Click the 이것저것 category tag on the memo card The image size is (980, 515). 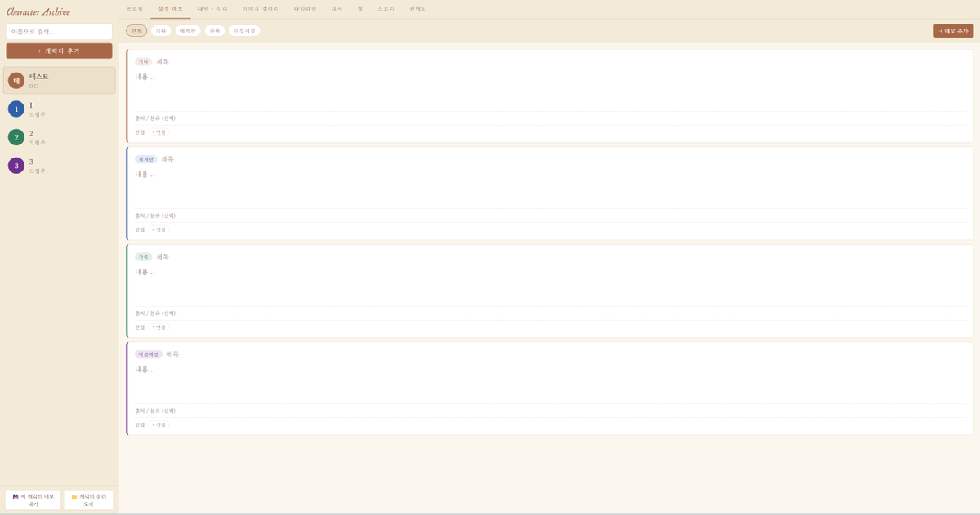pos(149,354)
